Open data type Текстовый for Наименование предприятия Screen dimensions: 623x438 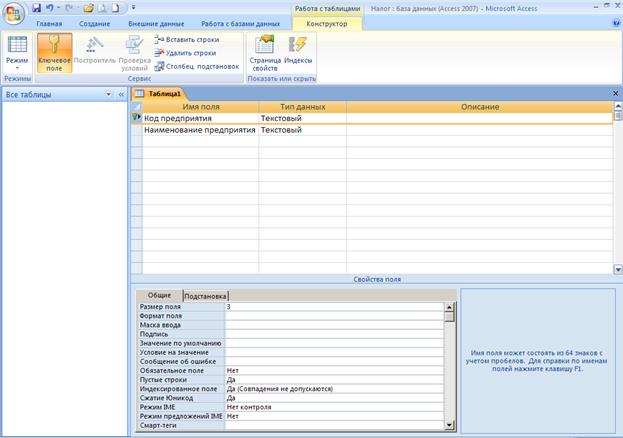pyautogui.click(x=302, y=130)
